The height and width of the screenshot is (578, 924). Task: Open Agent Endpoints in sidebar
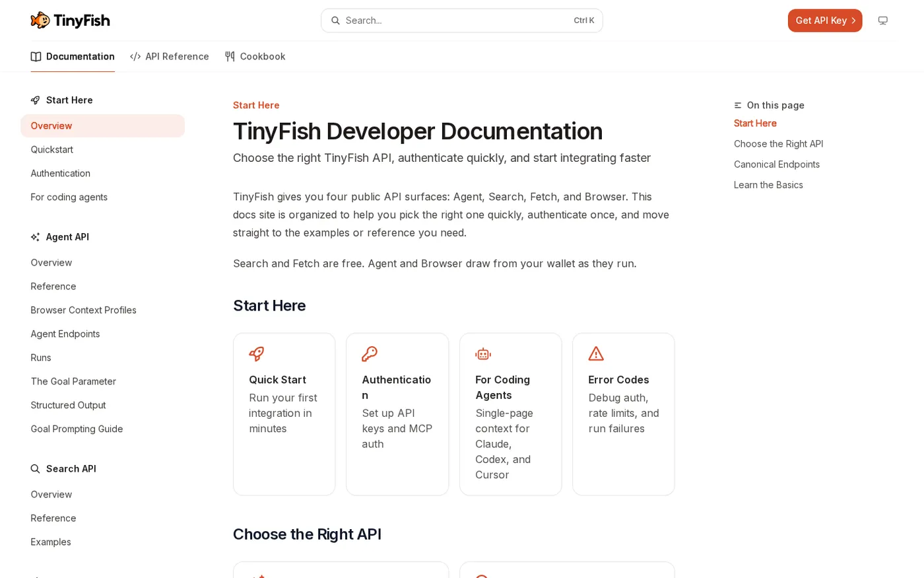point(103,334)
